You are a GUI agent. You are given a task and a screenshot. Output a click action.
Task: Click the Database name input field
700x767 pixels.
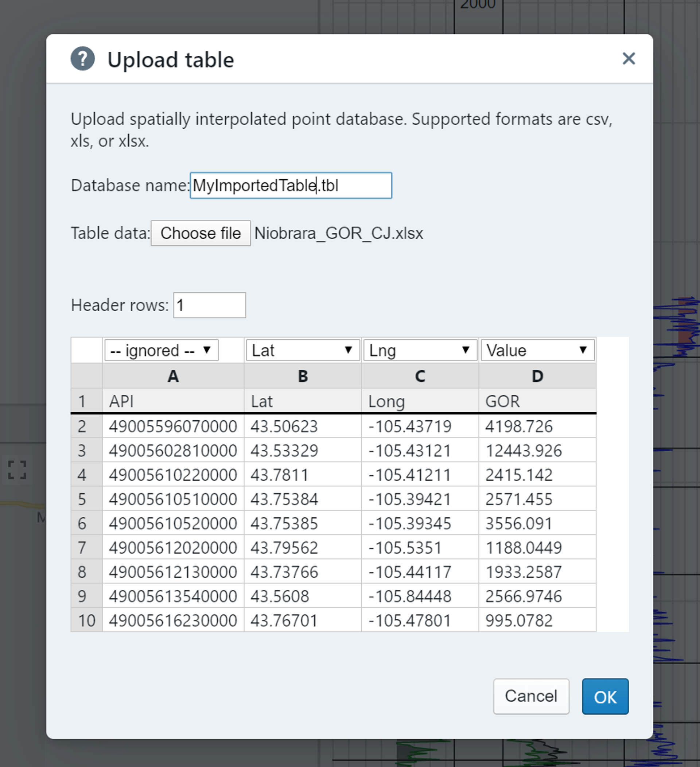coord(291,186)
